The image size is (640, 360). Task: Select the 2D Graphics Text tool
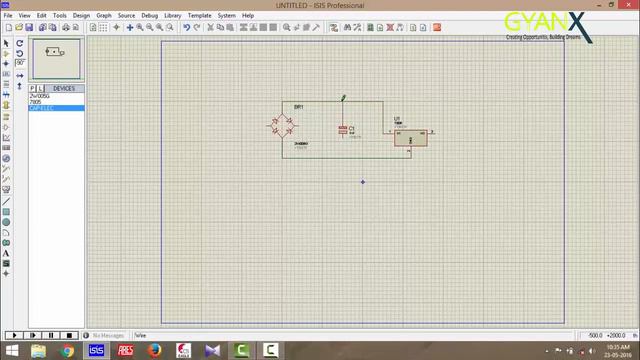(x=6, y=253)
